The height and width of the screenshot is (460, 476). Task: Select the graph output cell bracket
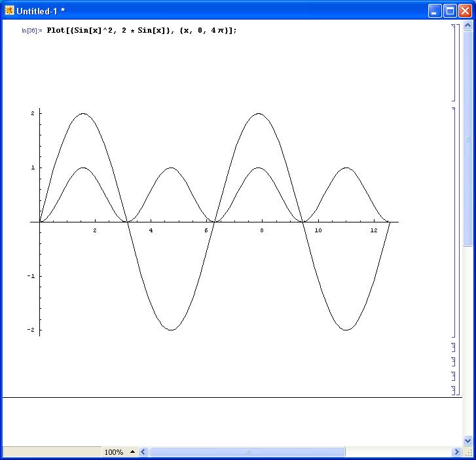pyautogui.click(x=453, y=222)
